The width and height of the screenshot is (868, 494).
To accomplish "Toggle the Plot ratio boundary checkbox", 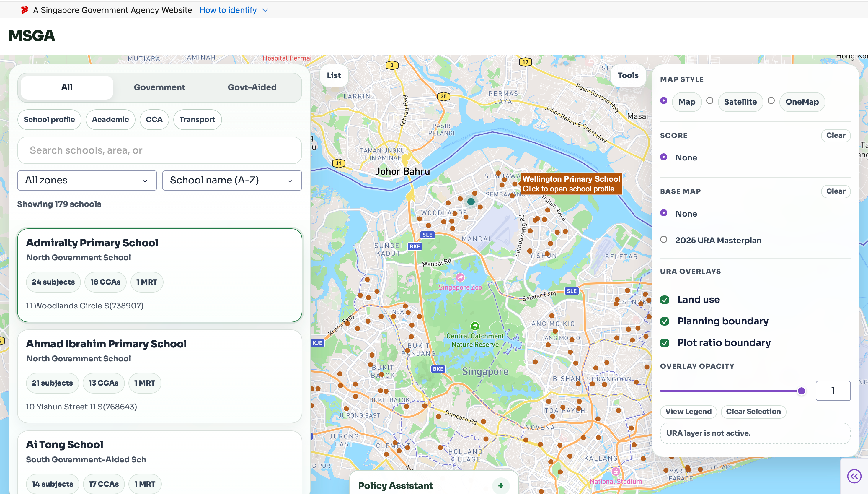I will 665,343.
